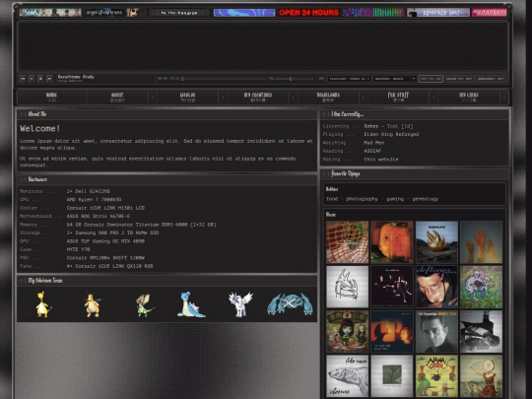Expand the arrow beside My Links
This screenshot has width=532, height=399.
[x=503, y=98]
